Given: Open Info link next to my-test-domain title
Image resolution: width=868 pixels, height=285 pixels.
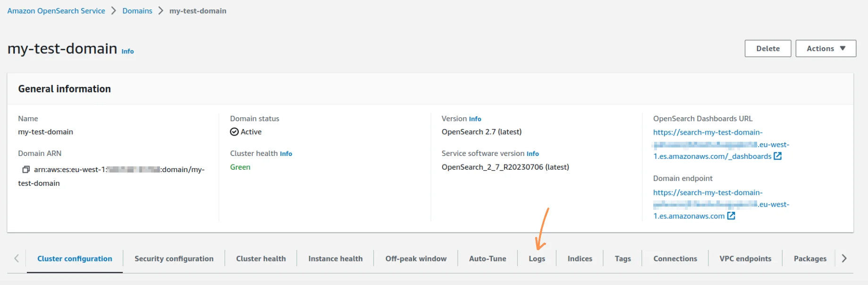Looking at the screenshot, I should (x=127, y=52).
